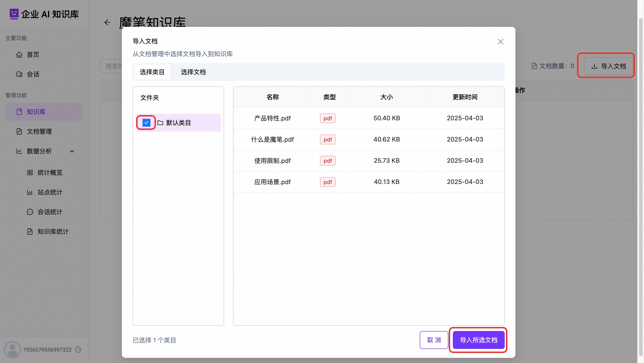Viewport: 644px width, 363px height.
Task: Switch to the 选择文档 tab
Action: 193,72
